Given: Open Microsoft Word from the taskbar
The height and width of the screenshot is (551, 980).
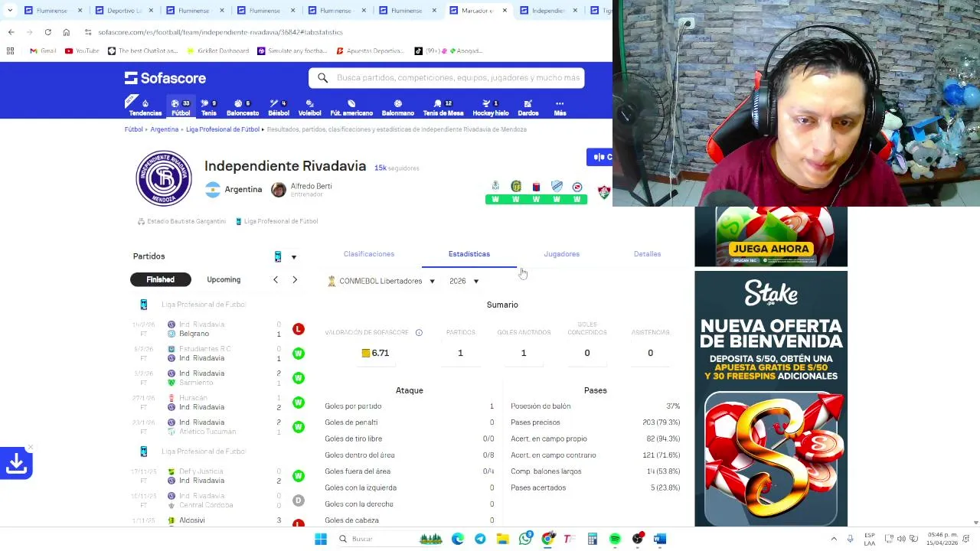Looking at the screenshot, I should (x=660, y=539).
